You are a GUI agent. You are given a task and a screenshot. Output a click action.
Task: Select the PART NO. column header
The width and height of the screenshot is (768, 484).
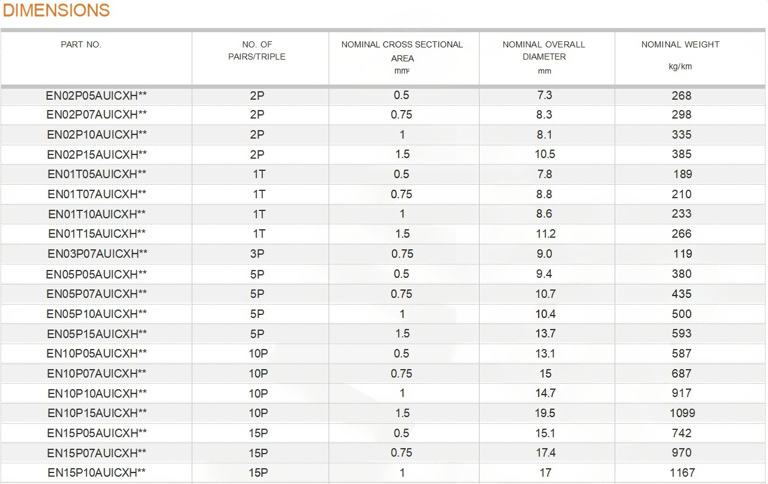[x=81, y=45]
